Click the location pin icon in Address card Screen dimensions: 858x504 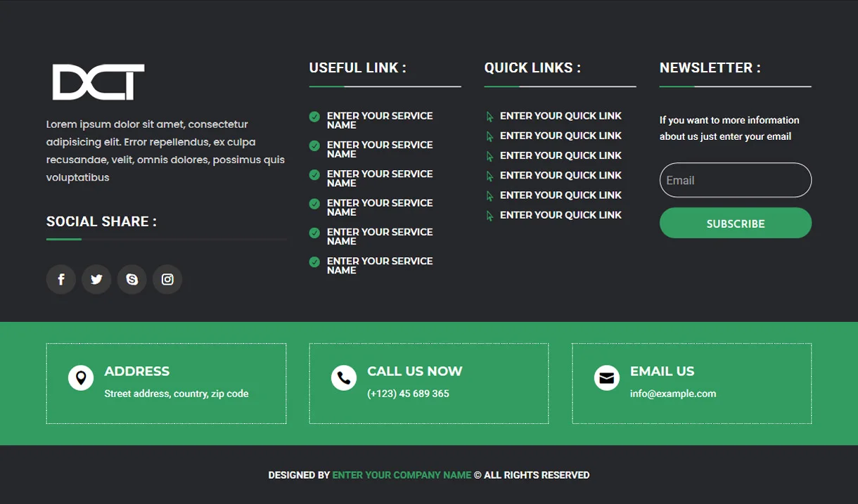[80, 377]
